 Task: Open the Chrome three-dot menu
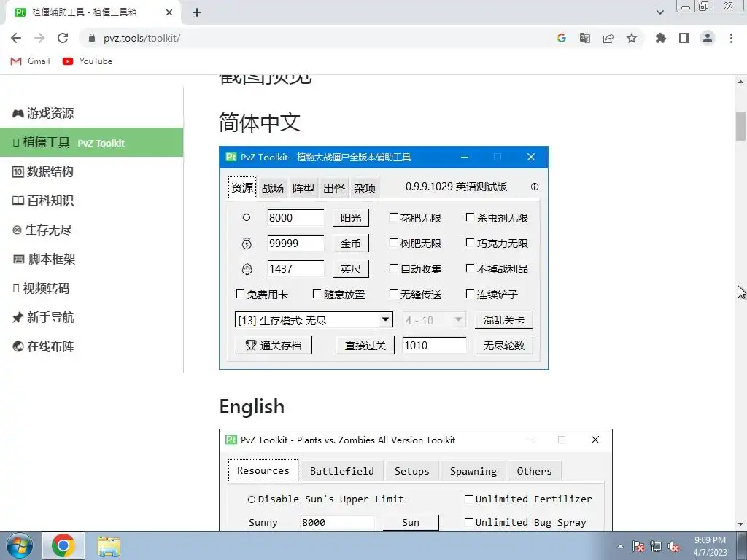tap(731, 38)
